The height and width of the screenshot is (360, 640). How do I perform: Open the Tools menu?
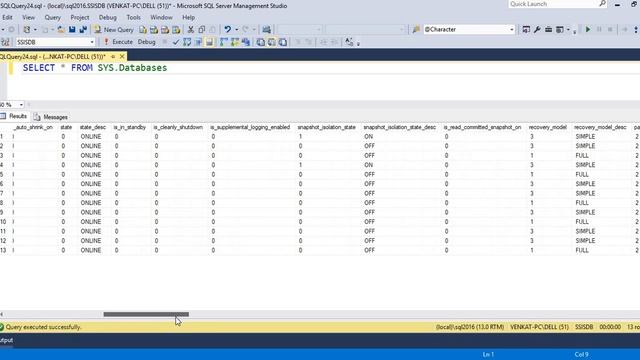tap(133, 18)
